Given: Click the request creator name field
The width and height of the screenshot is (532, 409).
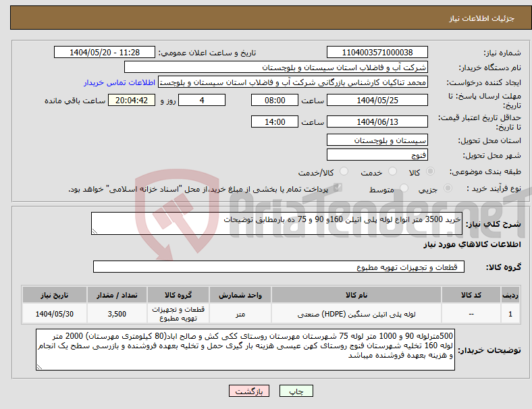Looking at the screenshot, I should point(293,82).
